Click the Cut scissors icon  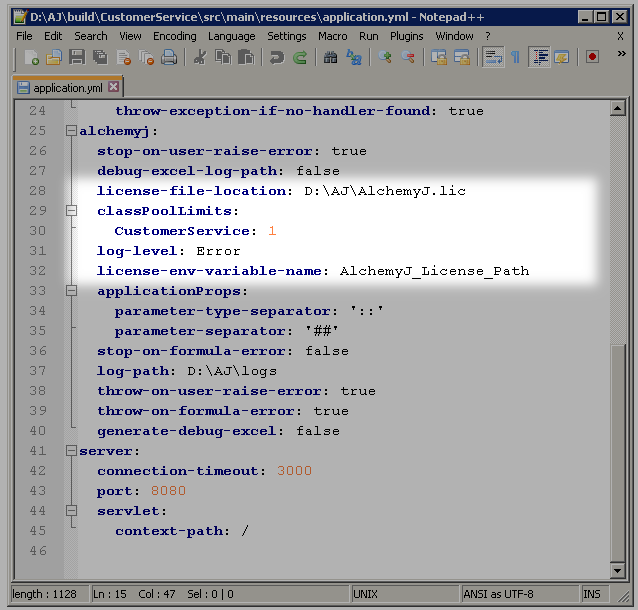[x=199, y=57]
